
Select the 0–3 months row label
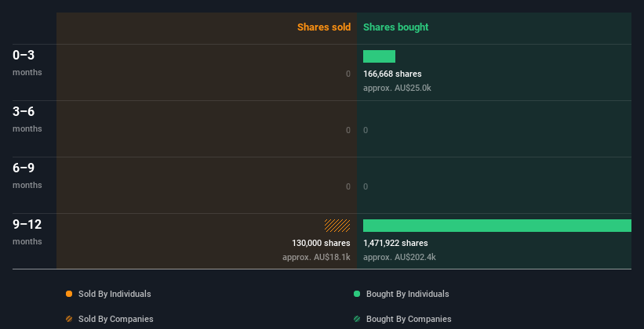click(27, 63)
